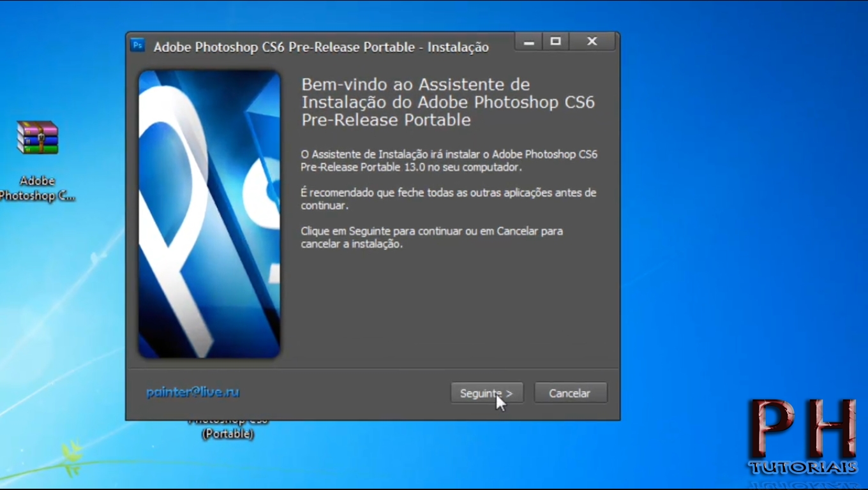This screenshot has height=490, width=868.
Task: Click the Seguinte button to continue
Action: [487, 393]
